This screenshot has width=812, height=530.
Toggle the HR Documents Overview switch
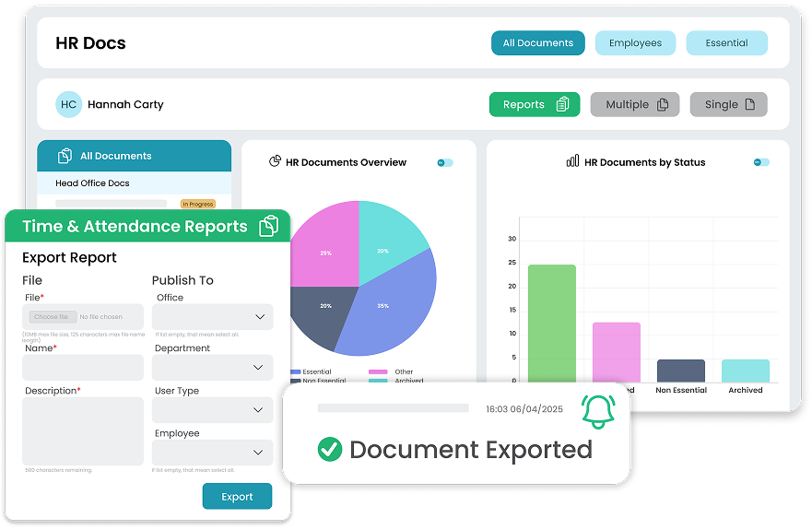point(445,162)
